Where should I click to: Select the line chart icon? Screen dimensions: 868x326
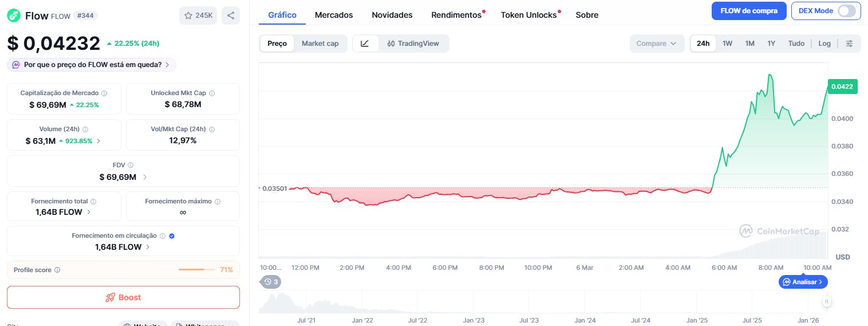(x=365, y=44)
